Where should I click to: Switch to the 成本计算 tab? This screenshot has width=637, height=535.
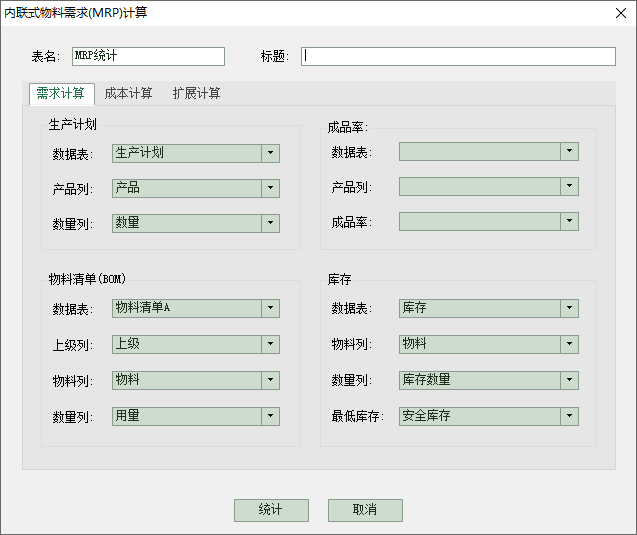[129, 94]
